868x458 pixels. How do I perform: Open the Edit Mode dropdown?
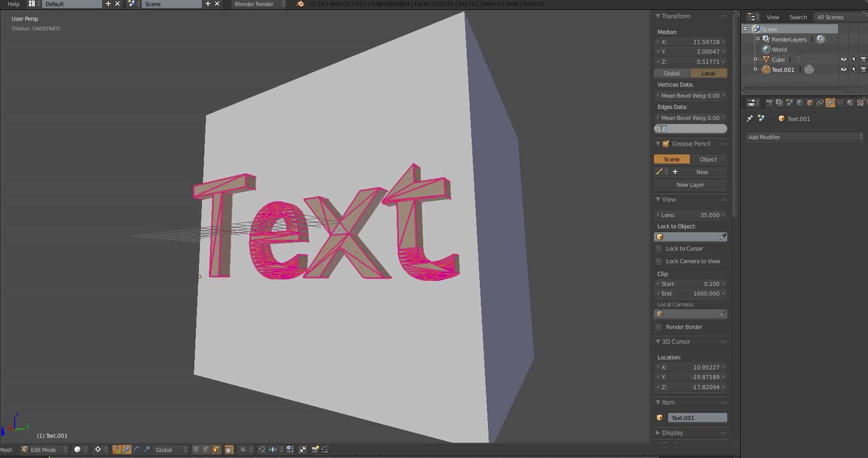43,449
